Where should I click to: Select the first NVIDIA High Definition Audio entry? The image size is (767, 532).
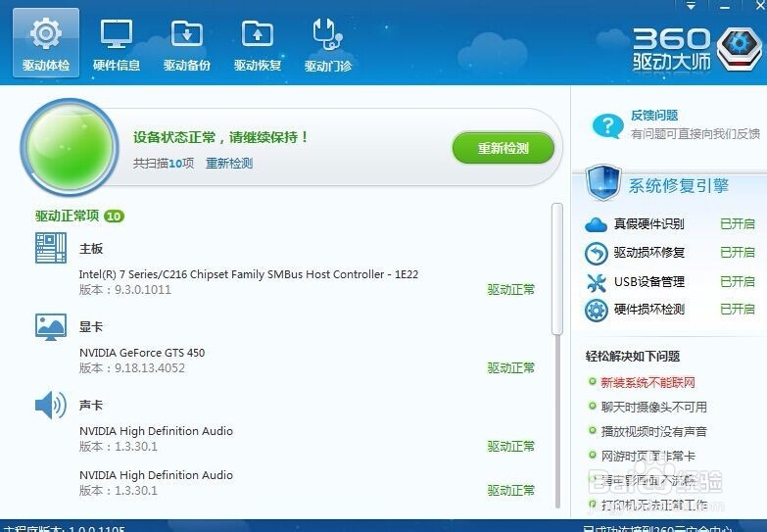tap(156, 431)
